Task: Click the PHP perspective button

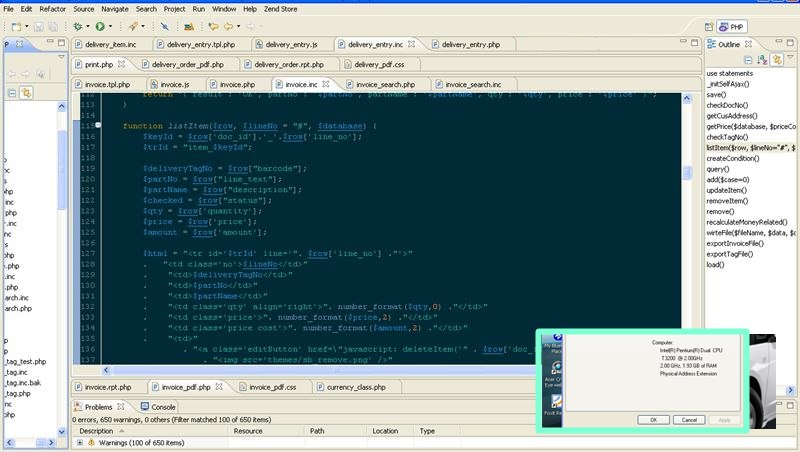Action: pyautogui.click(x=732, y=27)
